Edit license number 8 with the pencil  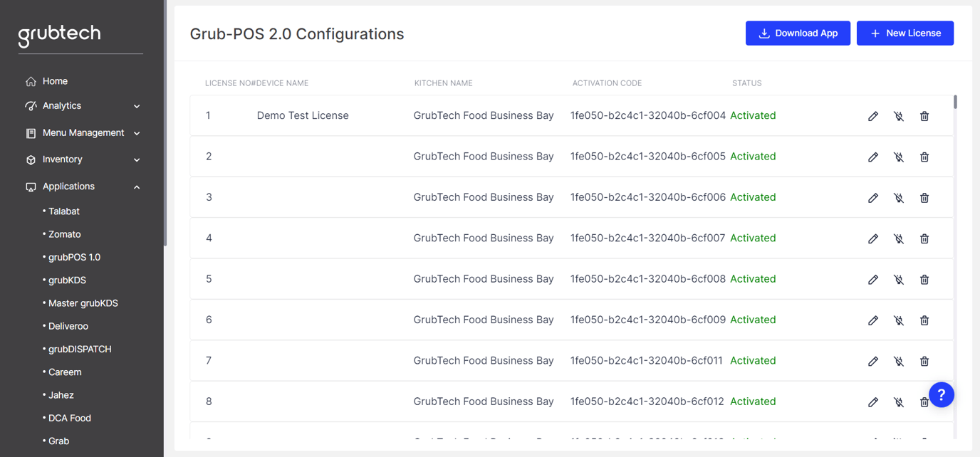coord(873,401)
